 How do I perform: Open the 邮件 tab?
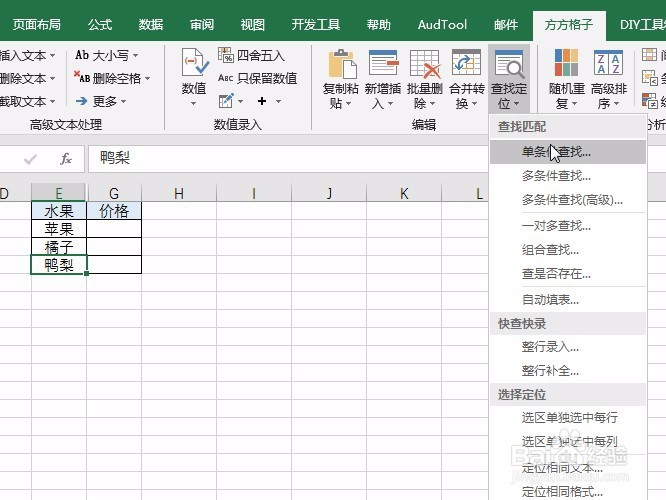tap(505, 25)
